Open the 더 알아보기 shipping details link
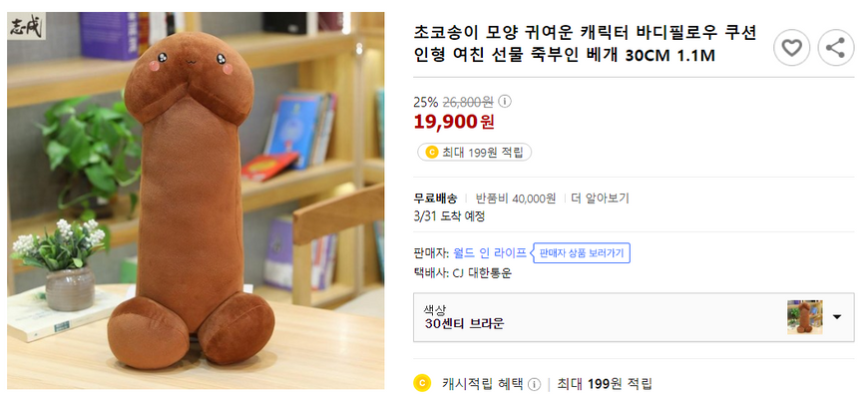 click(600, 198)
